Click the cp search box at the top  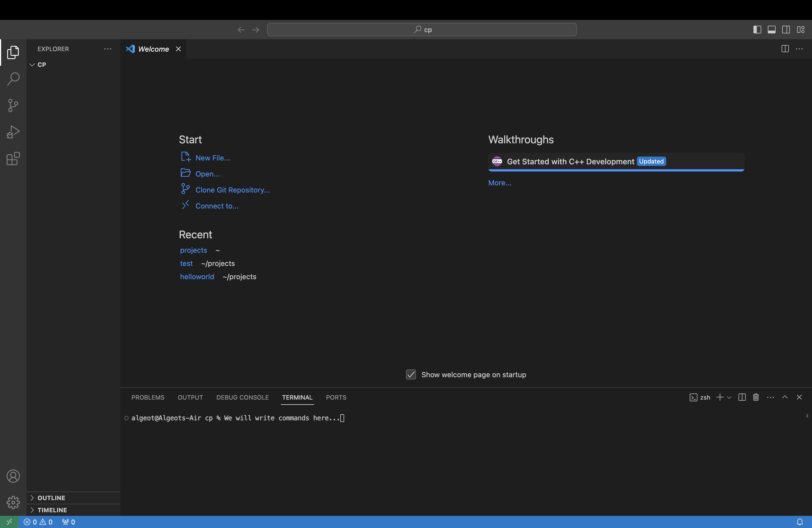coord(422,29)
